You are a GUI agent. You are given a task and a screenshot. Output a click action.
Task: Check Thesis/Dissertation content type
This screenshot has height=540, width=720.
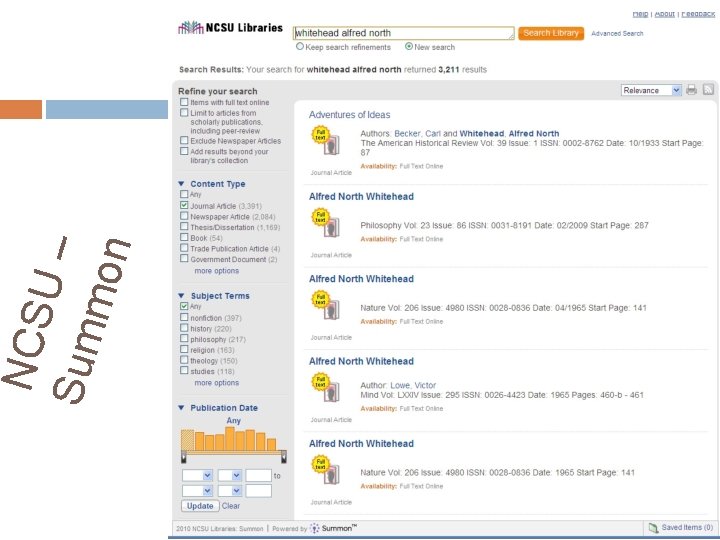[x=184, y=226]
